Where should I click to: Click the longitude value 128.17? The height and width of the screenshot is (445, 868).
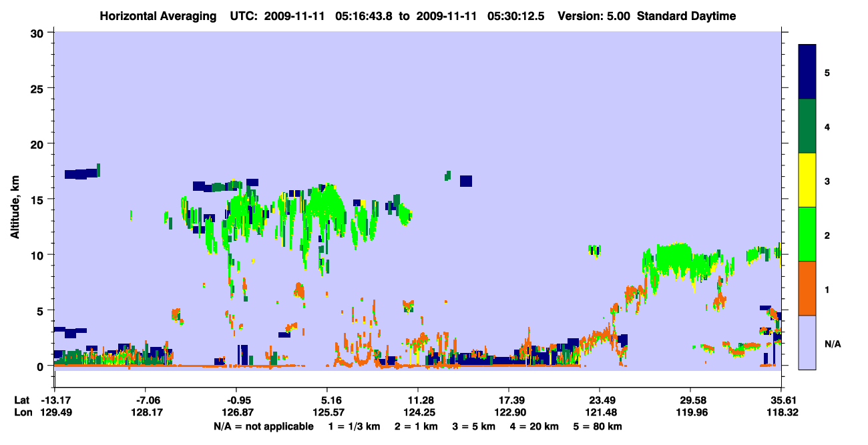point(146,413)
